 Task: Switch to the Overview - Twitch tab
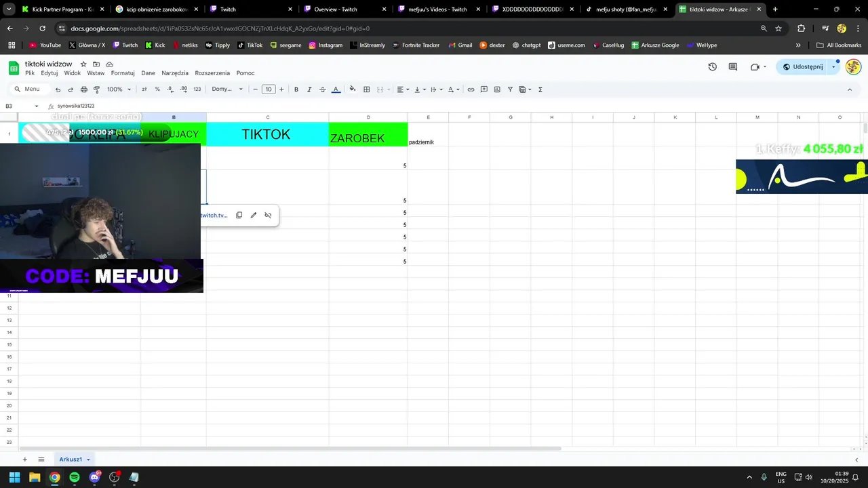coord(335,9)
